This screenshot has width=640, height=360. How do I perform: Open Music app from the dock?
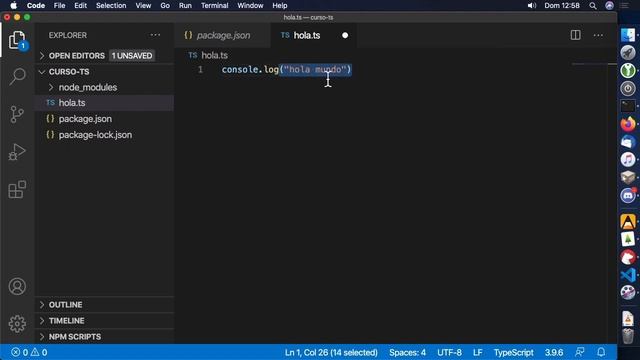[x=628, y=159]
